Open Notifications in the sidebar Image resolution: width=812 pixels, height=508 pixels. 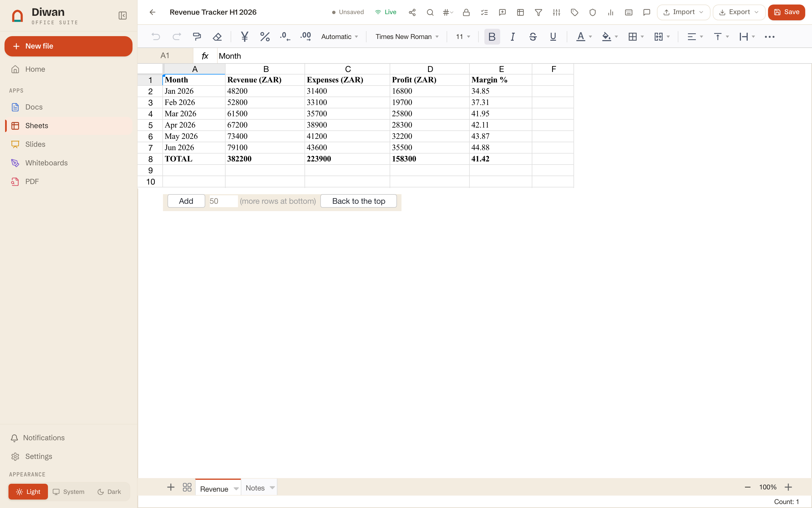click(x=69, y=438)
